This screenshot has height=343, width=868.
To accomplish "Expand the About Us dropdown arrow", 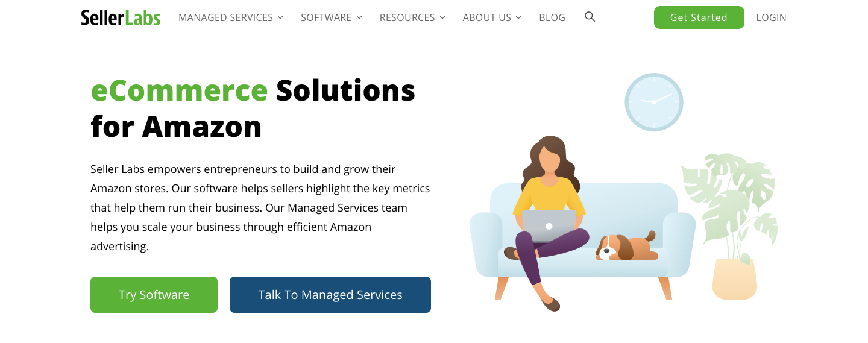I will (519, 17).
